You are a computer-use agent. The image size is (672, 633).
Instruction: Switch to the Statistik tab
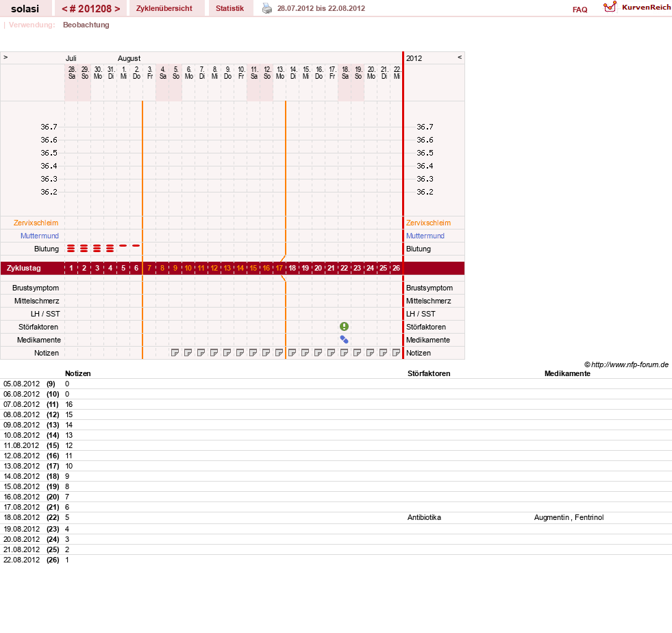229,8
